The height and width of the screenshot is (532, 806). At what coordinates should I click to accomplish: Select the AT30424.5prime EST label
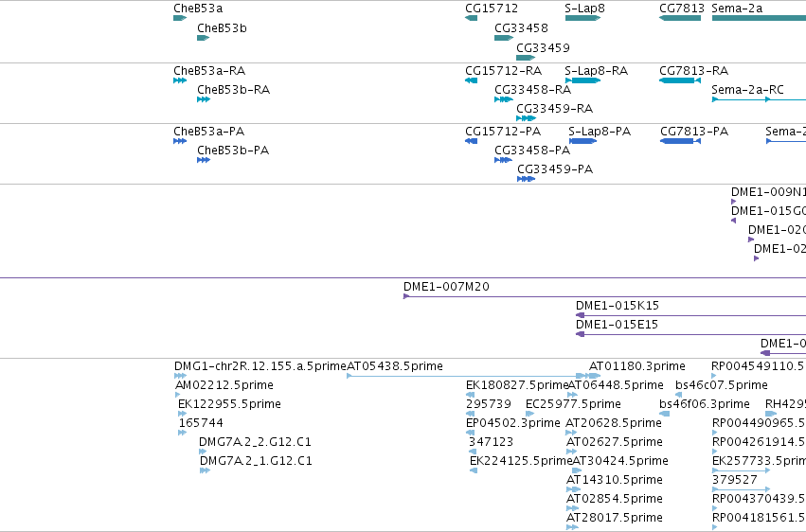point(620,461)
